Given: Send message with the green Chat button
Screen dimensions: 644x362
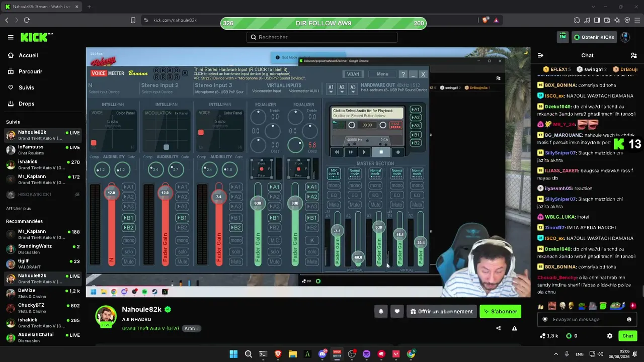Looking at the screenshot, I should (628, 336).
